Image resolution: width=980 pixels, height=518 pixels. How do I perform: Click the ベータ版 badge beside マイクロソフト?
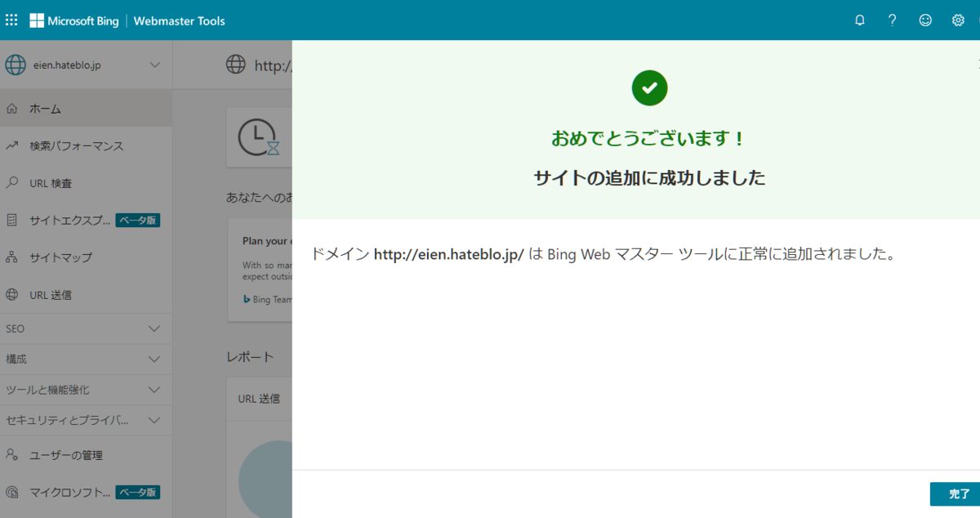[138, 492]
